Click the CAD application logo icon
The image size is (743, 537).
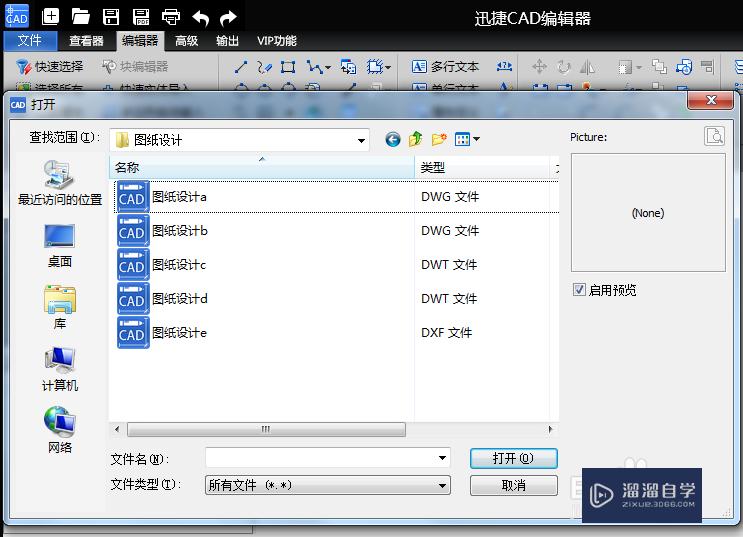point(17,16)
